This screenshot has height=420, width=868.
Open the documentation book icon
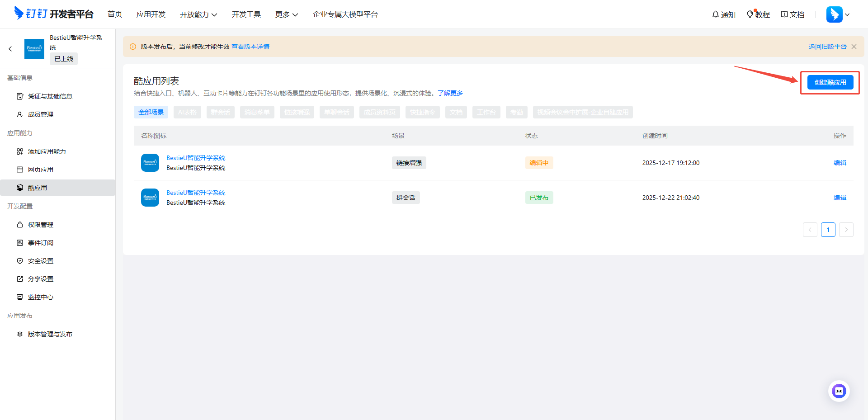[784, 14]
